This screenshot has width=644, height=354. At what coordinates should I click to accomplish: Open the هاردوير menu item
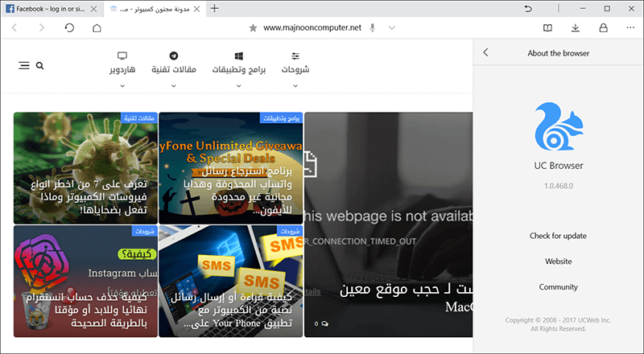coord(122,69)
